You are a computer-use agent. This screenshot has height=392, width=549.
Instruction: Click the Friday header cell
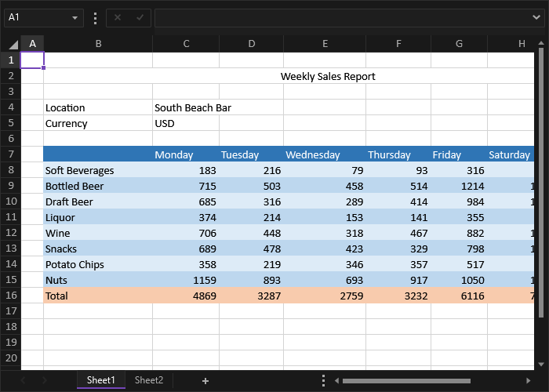[x=459, y=154]
